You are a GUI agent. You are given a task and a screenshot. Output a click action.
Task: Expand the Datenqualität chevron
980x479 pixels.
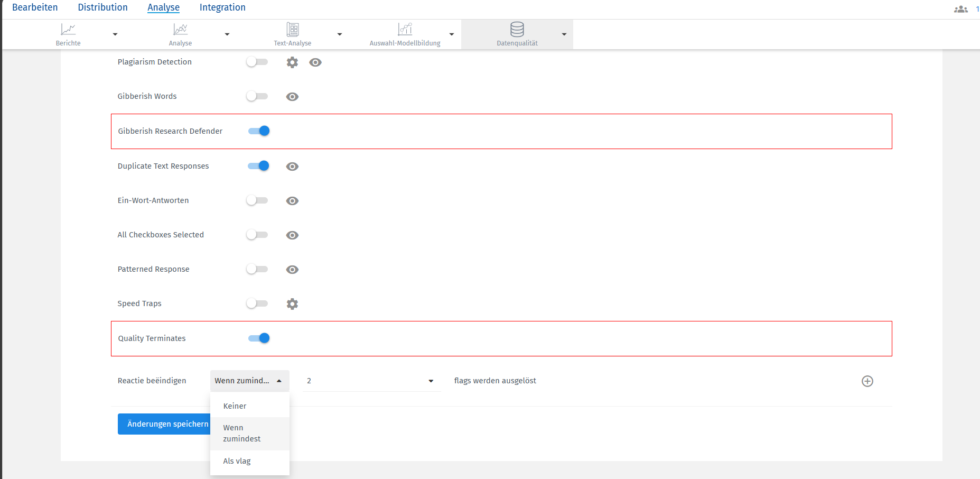[x=564, y=34]
